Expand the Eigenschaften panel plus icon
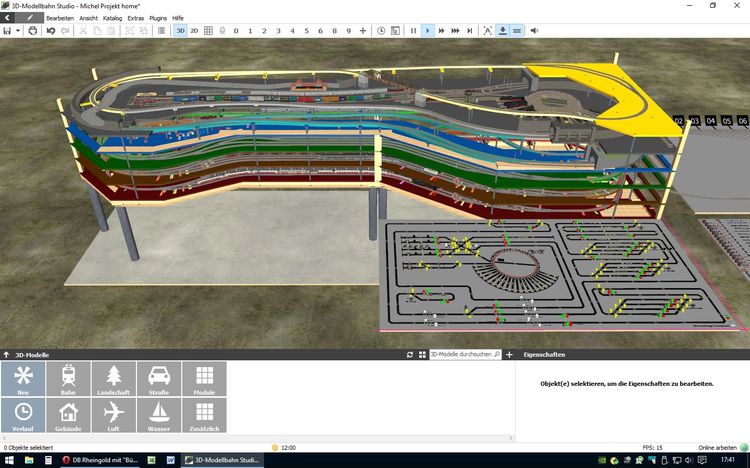The image size is (750, 468). pos(510,354)
